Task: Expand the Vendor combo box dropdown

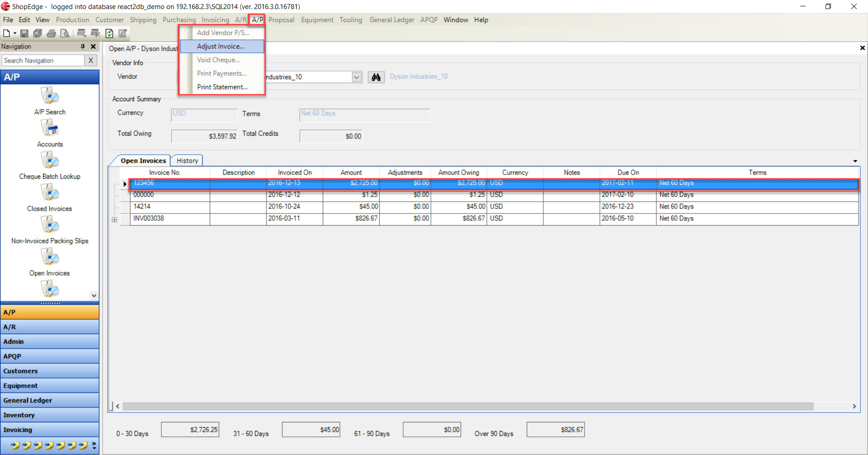Action: point(357,77)
